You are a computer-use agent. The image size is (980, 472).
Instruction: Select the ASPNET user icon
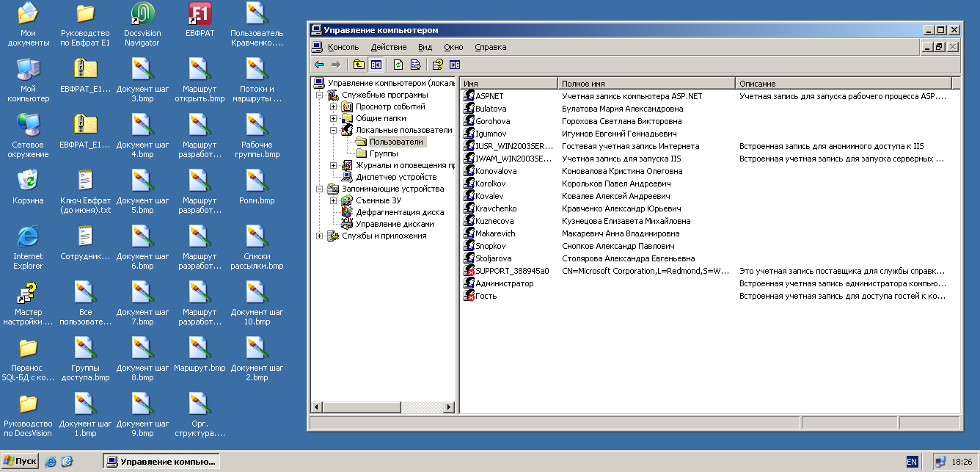click(469, 96)
